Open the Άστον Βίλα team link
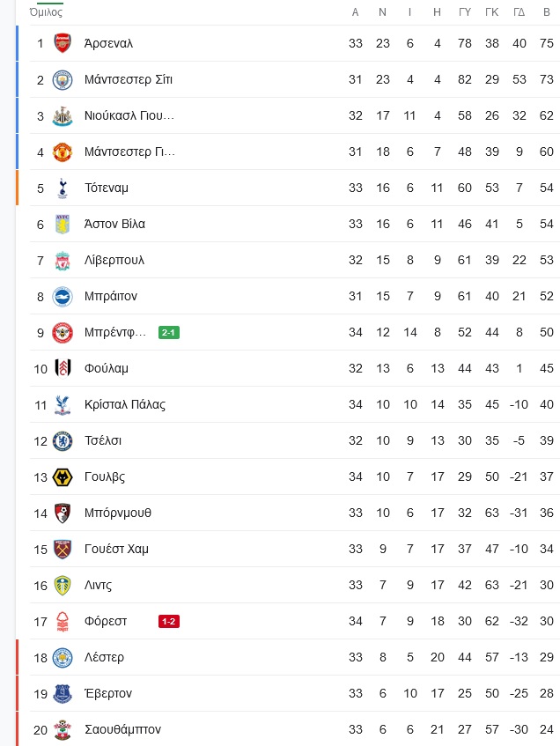The height and width of the screenshot is (746, 560). 114,224
